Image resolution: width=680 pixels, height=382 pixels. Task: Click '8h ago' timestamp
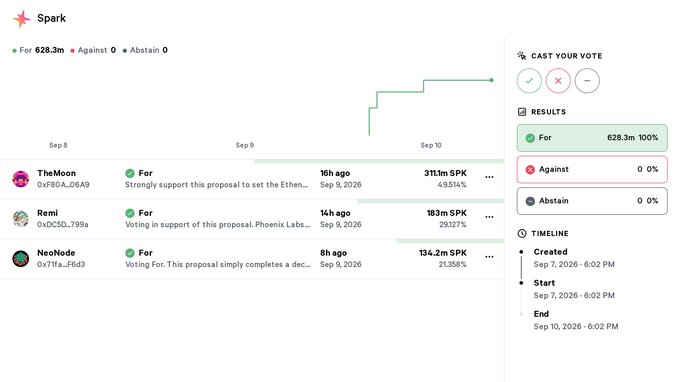coord(333,253)
